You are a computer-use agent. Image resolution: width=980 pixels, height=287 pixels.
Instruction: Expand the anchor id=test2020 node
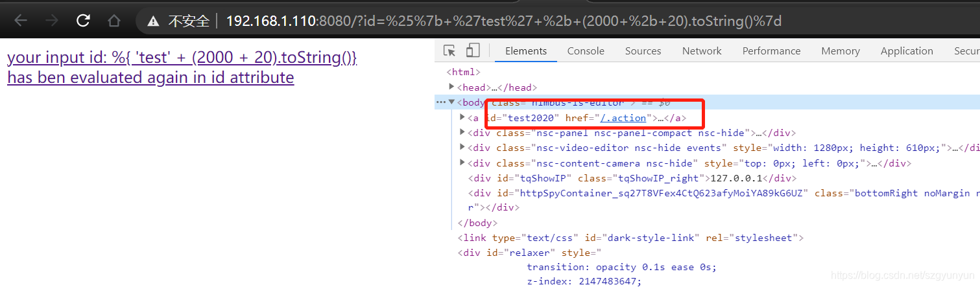[462, 117]
